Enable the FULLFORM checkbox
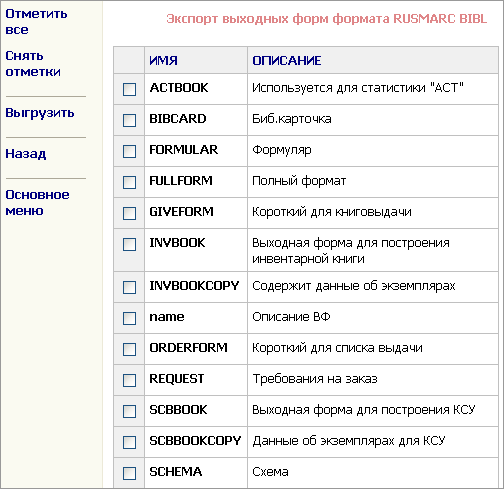 [x=129, y=182]
